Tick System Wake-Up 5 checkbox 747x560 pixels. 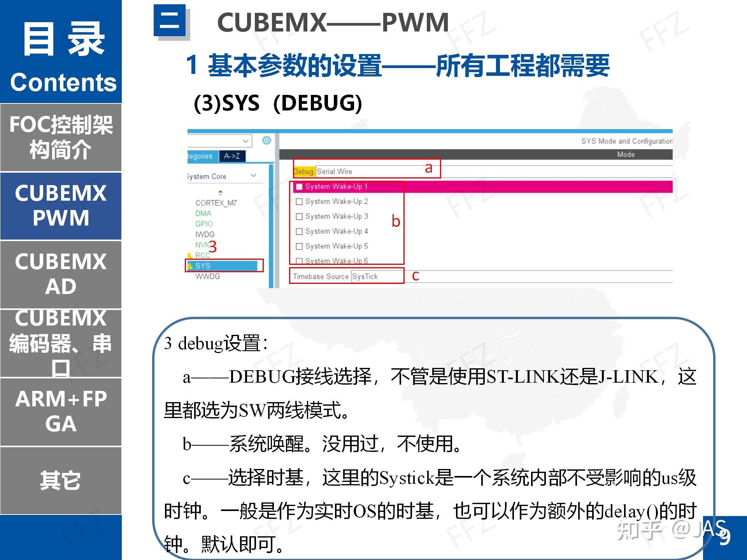[299, 246]
